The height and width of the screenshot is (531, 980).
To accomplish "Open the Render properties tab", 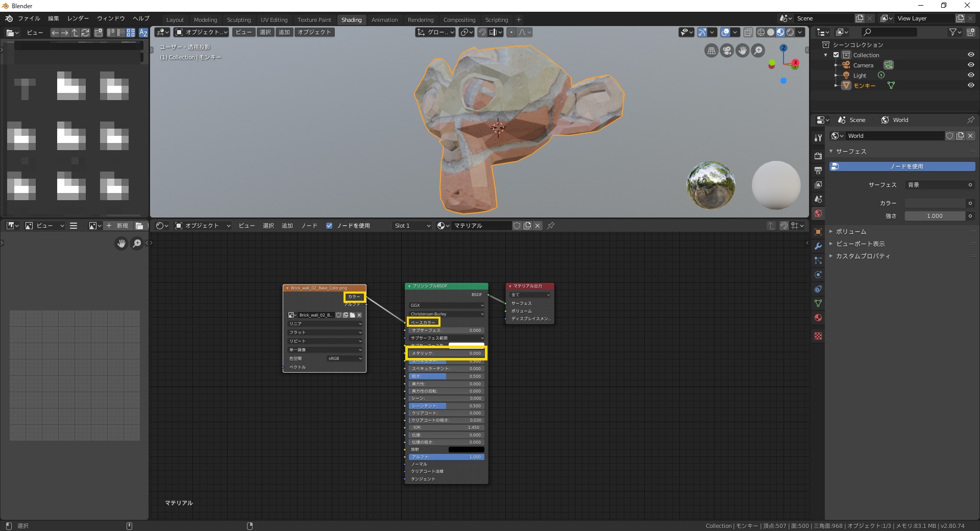I will pyautogui.click(x=818, y=156).
